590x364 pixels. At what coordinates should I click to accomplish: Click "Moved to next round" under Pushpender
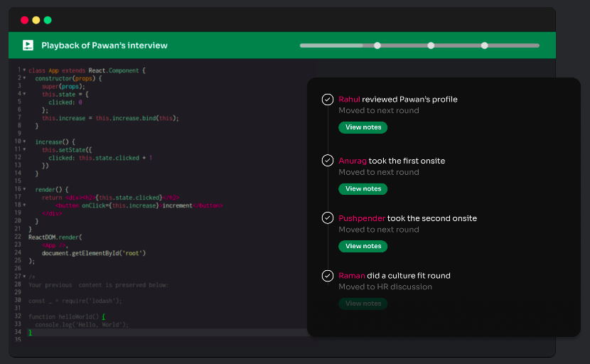pyautogui.click(x=379, y=230)
